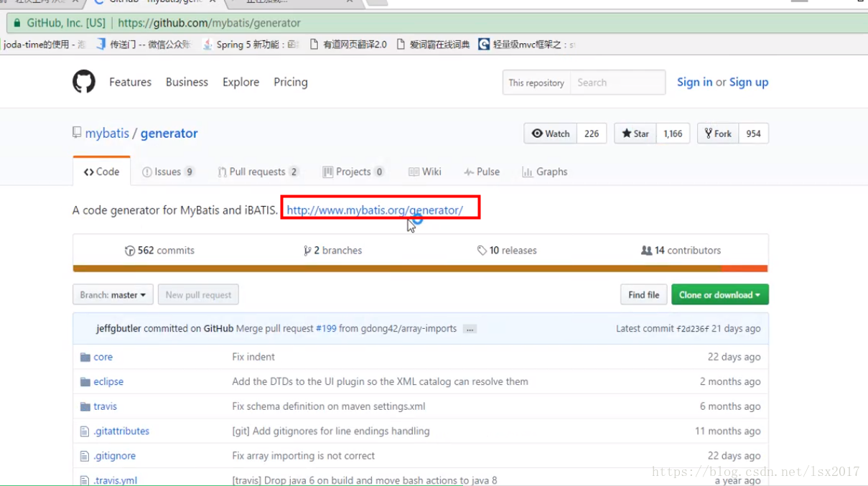Click the GitHub octocat logo

(84, 82)
